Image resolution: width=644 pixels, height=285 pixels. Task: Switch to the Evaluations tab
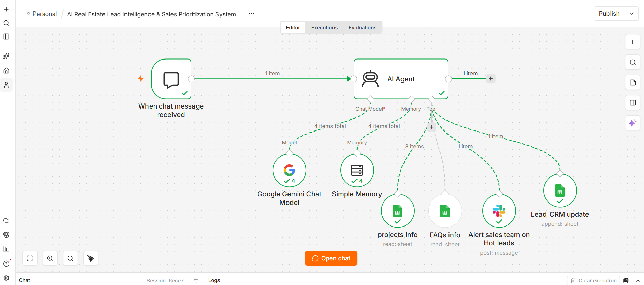(x=363, y=28)
